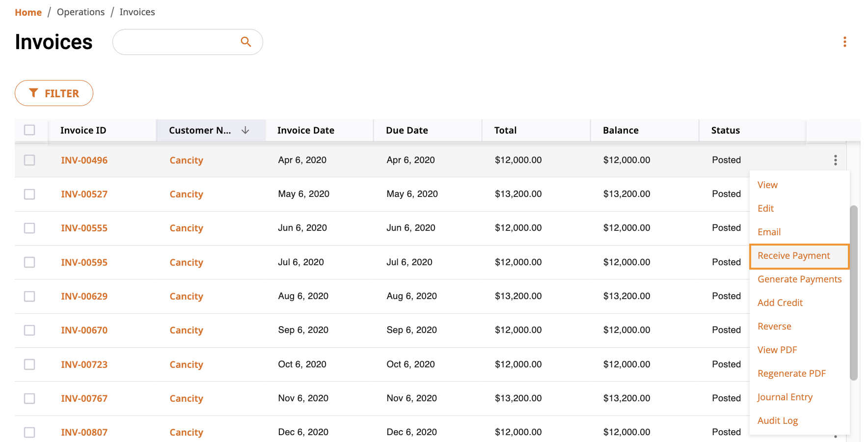
Task: Check the box for INV-00527
Action: click(29, 194)
